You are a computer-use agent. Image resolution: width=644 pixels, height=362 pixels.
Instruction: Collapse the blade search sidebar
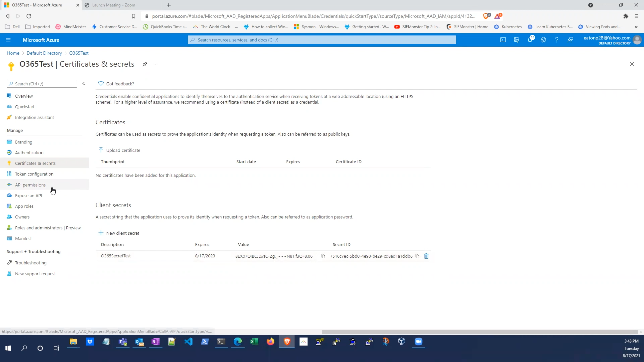point(84,84)
